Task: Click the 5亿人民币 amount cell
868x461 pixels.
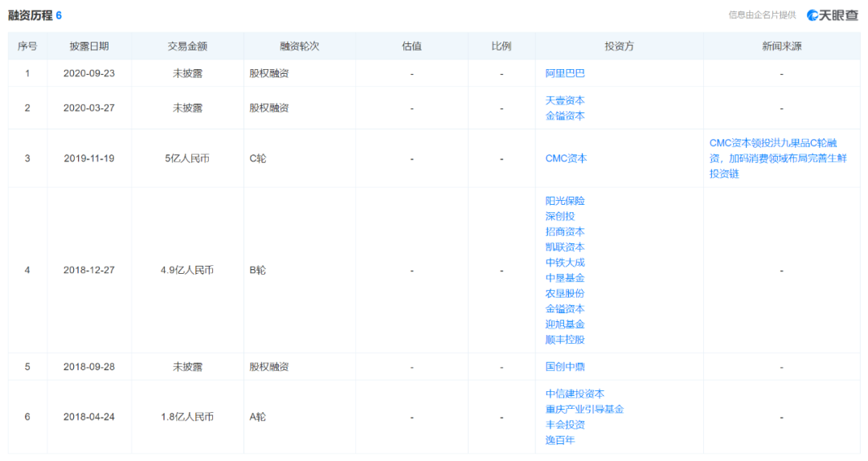Action: pos(187,158)
